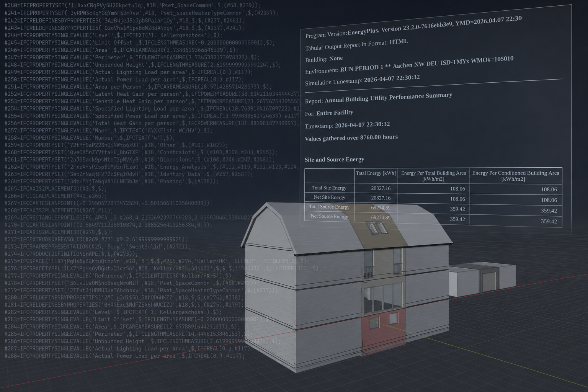Select IFC line #240 defining Pset_SpaceCommon
Screen dimensions: 588x392
point(132,6)
